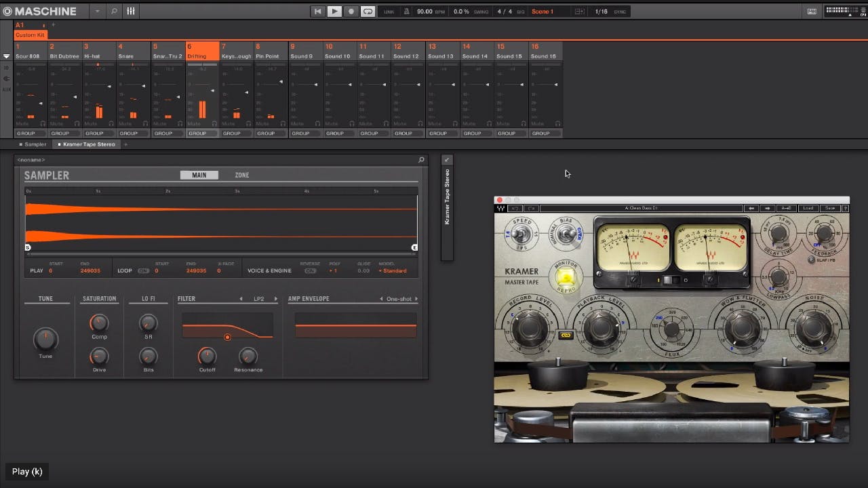Click the link icon between record and playback knobs

(566, 335)
